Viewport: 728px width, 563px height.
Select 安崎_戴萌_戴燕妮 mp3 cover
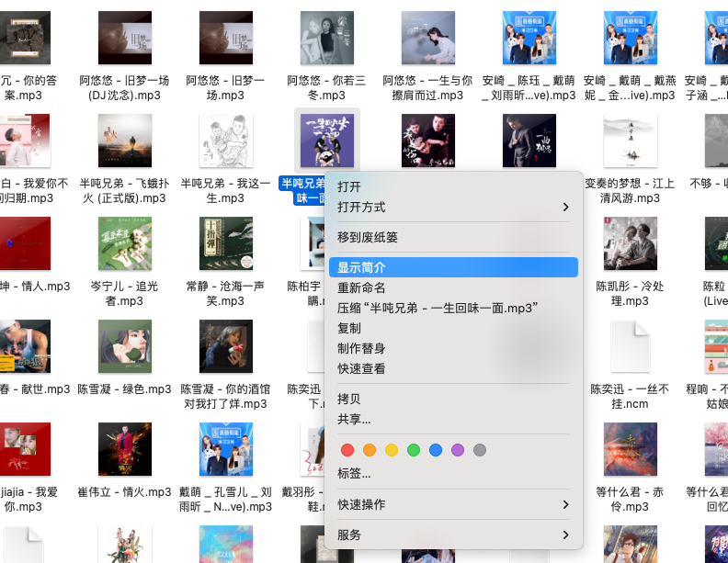click(x=630, y=38)
